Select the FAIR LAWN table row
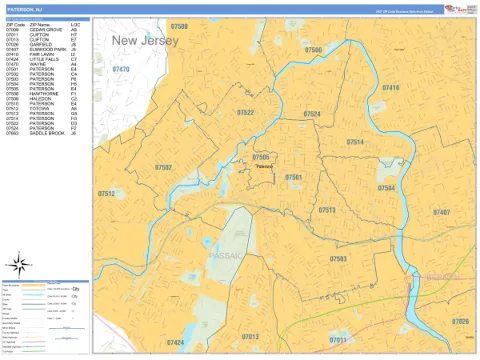Screen dimensions: 480x360 pos(41,54)
